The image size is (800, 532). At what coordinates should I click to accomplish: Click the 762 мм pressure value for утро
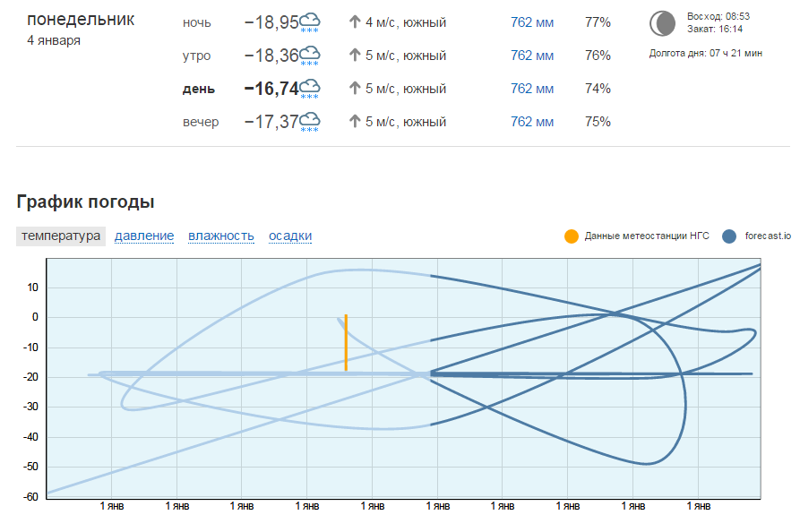532,56
